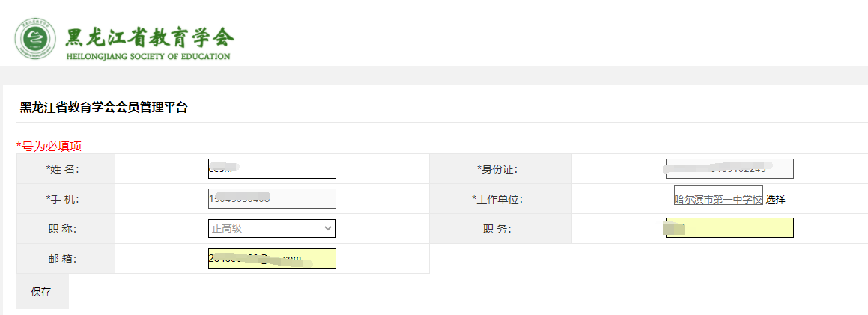Click the *工作单位 label cell
The width and height of the screenshot is (868, 315).
(500, 199)
